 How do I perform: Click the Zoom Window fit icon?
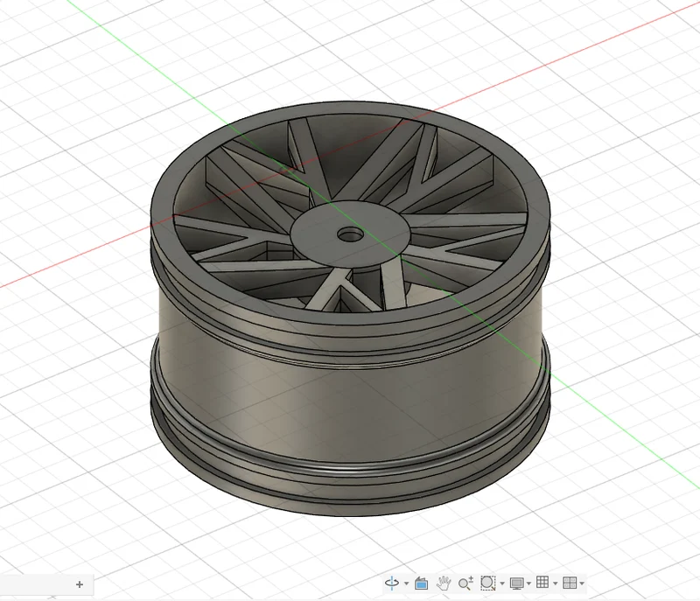point(487,583)
